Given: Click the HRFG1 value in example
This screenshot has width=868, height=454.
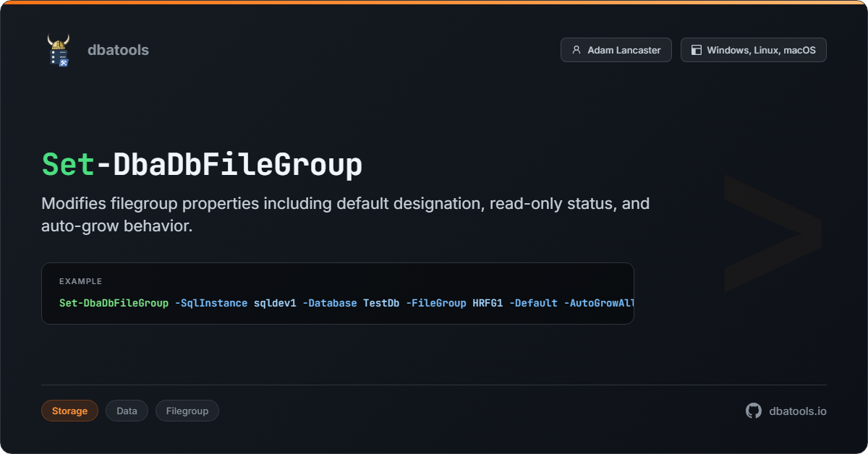Looking at the screenshot, I should (488, 303).
